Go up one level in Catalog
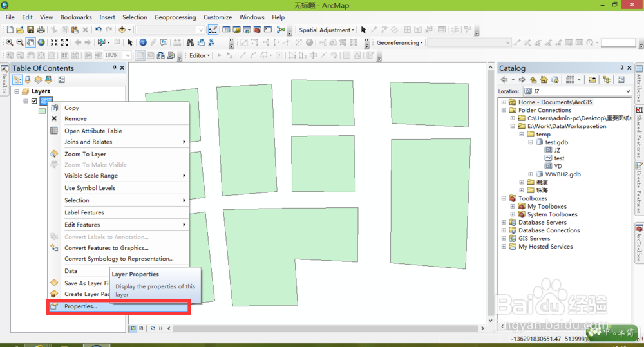Viewport: 644px width, 347px height. tap(533, 80)
